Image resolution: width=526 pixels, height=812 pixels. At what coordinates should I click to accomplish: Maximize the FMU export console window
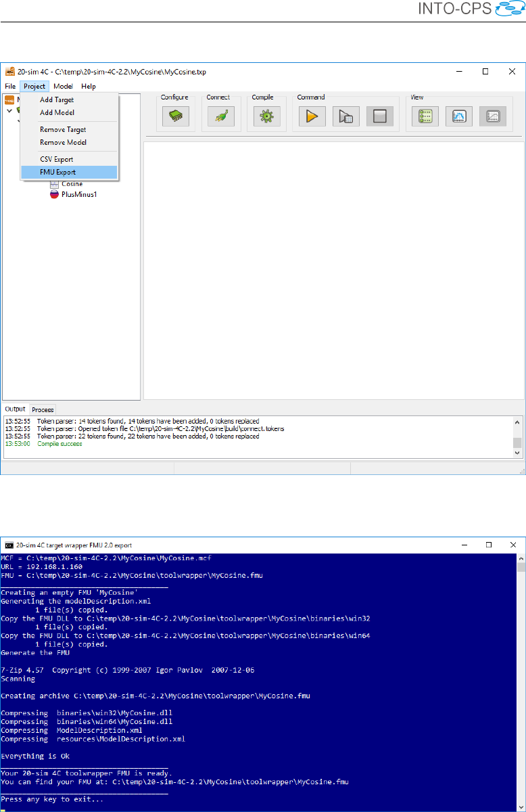[x=487, y=544]
